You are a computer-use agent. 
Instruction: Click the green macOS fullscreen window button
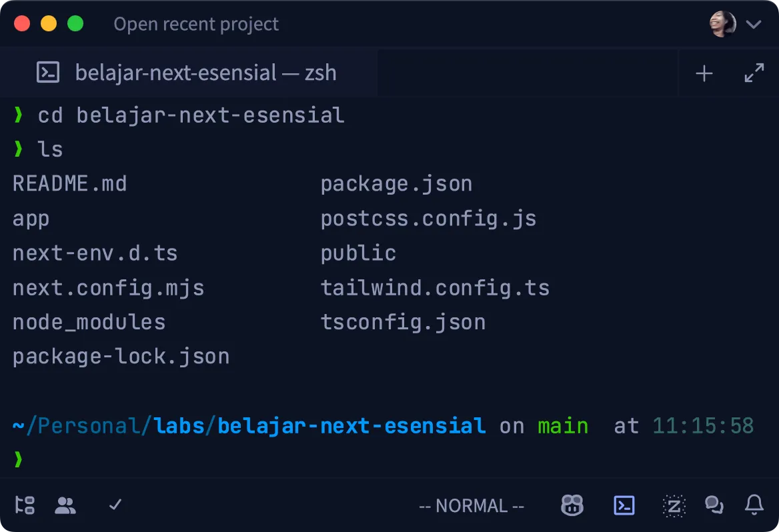(x=75, y=24)
